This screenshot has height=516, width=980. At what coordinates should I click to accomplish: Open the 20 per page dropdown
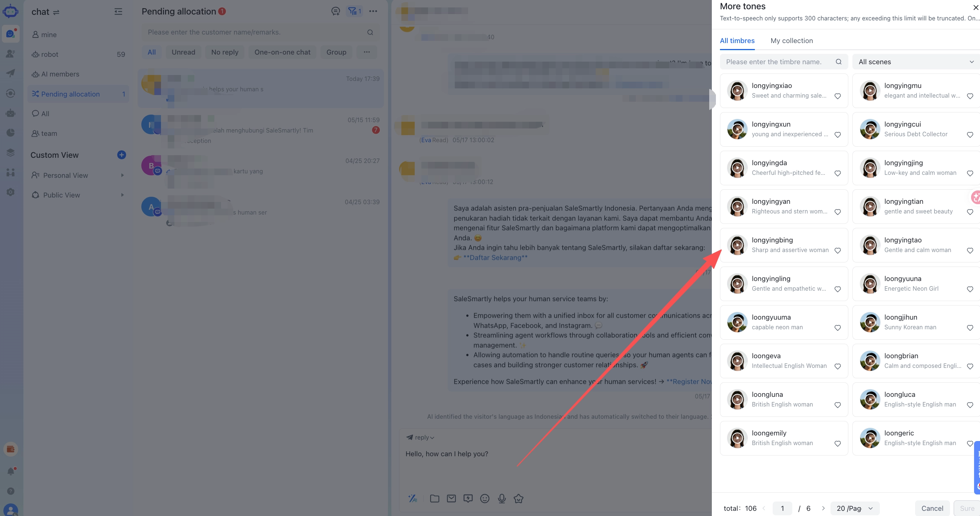point(855,508)
